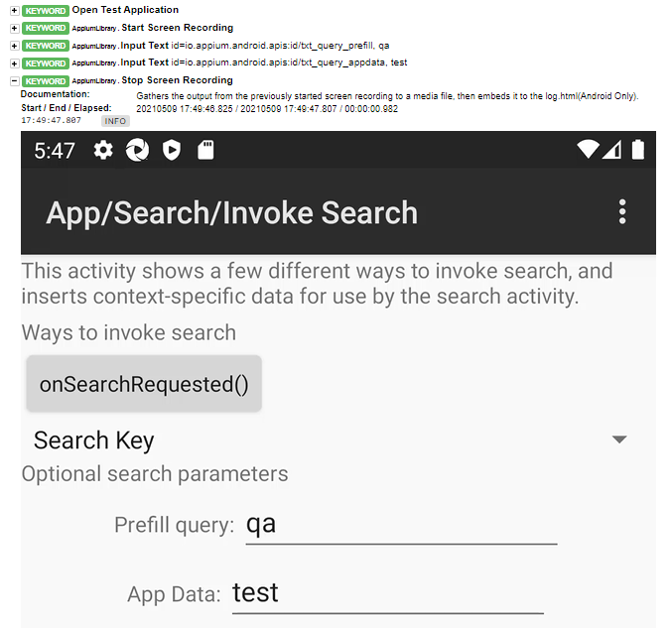This screenshot has width=672, height=628.
Task: Expand the Open Test Application keyword
Action: coord(14,10)
